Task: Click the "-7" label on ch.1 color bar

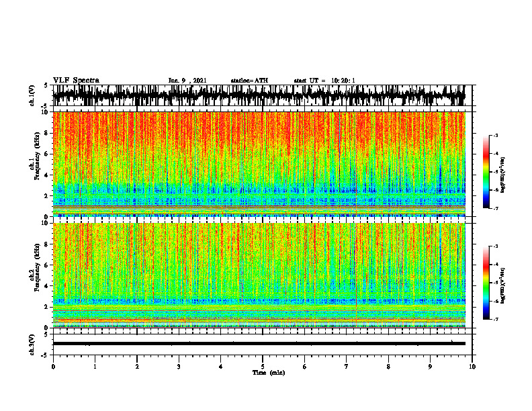Action: coord(495,208)
